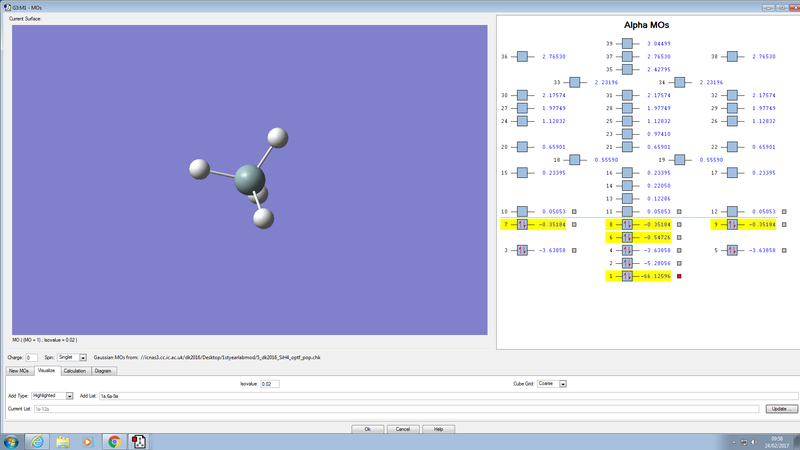Click the Update button
The width and height of the screenshot is (800, 450).
[782, 409]
